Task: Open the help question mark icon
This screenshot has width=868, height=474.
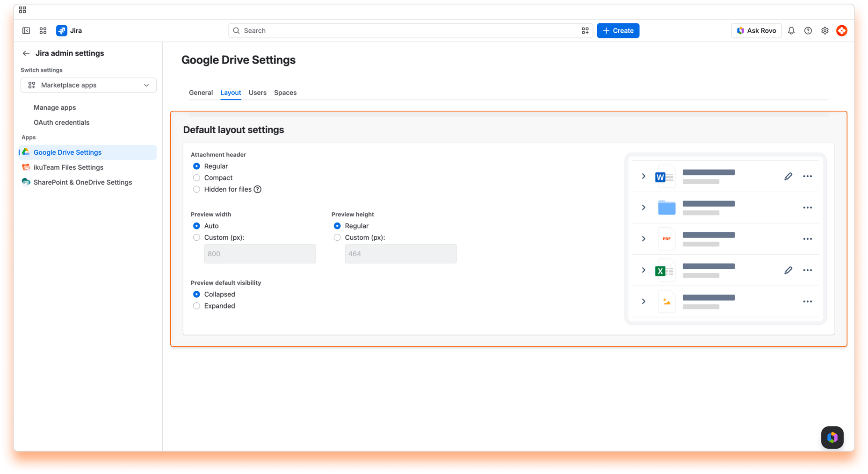Action: 808,31
